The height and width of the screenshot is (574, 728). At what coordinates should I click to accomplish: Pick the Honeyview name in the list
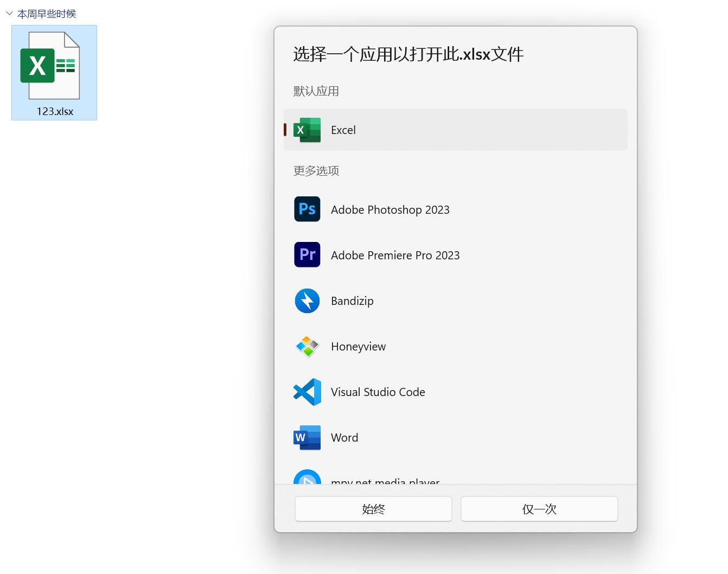pyautogui.click(x=358, y=347)
